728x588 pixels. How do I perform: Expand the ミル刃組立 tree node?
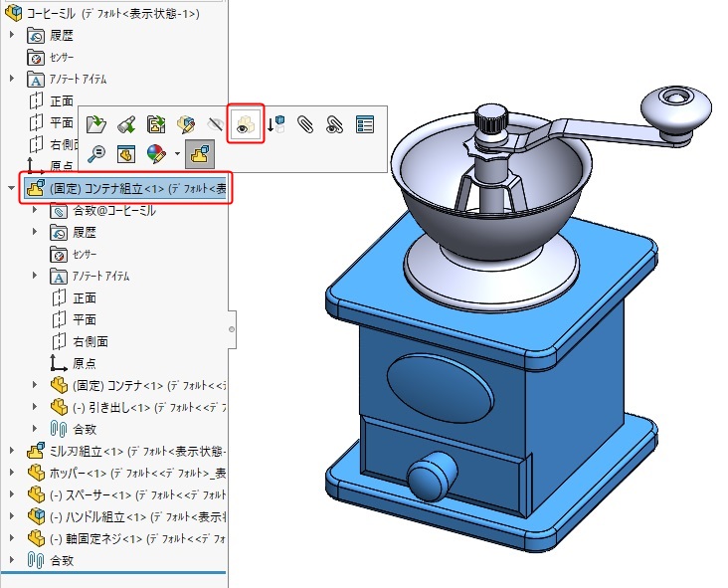(13, 451)
